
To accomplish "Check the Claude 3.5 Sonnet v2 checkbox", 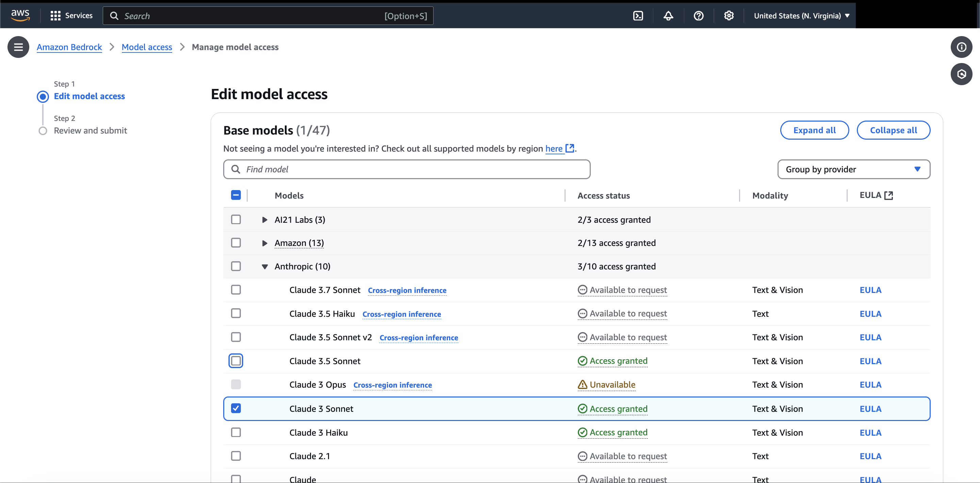I will coord(236,337).
